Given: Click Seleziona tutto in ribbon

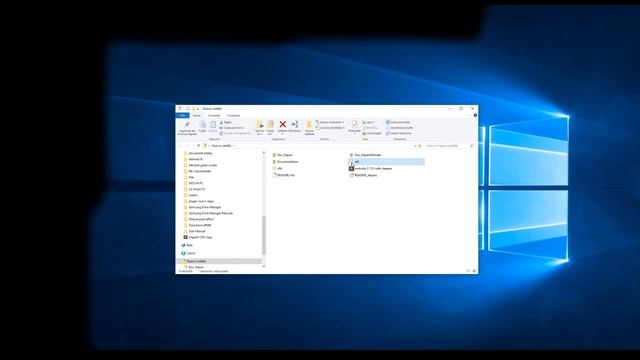Looking at the screenshot, I should pos(398,122).
